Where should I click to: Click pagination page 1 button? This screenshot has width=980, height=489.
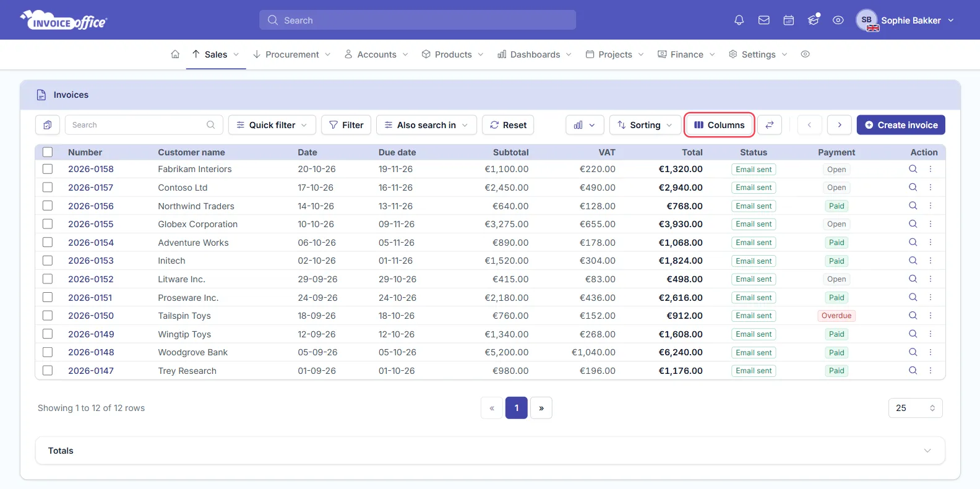point(517,408)
